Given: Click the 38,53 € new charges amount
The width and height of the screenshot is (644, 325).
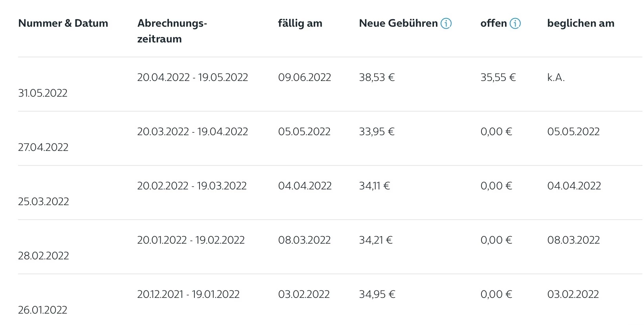Looking at the screenshot, I should pos(377,77).
